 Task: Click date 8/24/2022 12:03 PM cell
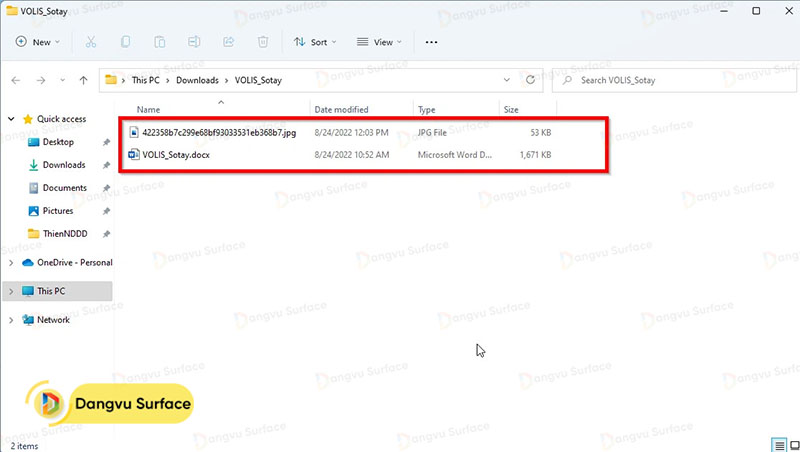(x=352, y=133)
